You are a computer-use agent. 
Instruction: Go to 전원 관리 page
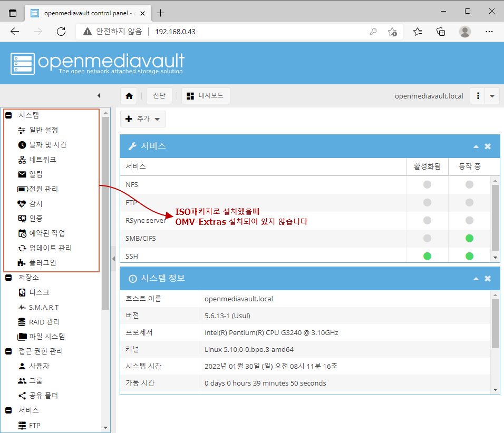(37, 189)
